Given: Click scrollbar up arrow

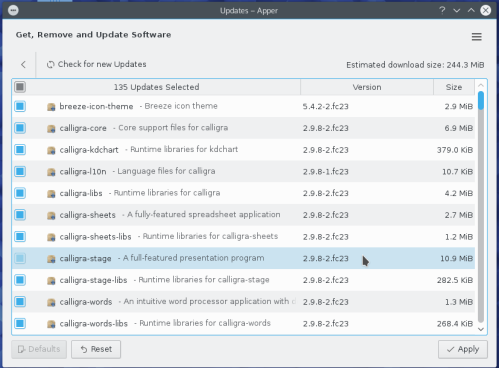Looking at the screenshot, I should tap(481, 85).
